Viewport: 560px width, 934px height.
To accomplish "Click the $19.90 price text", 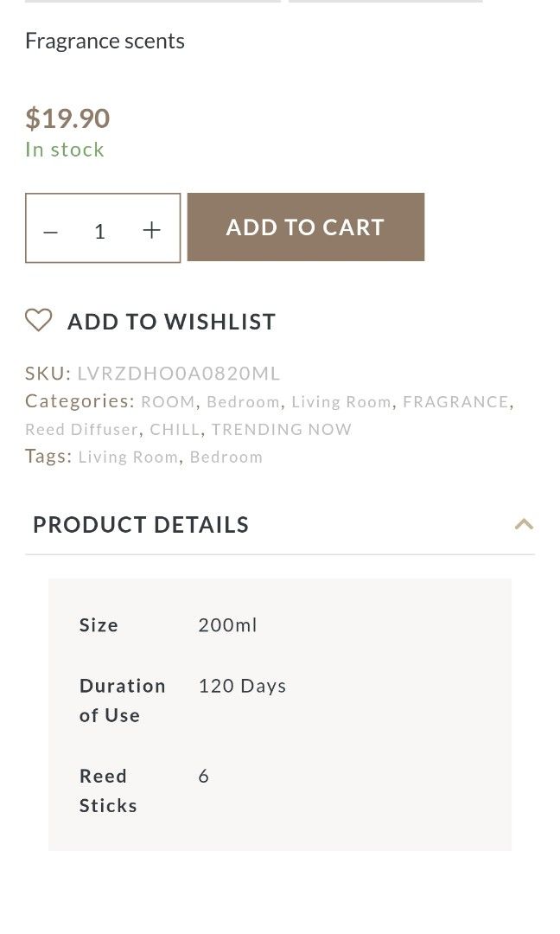I will [67, 118].
